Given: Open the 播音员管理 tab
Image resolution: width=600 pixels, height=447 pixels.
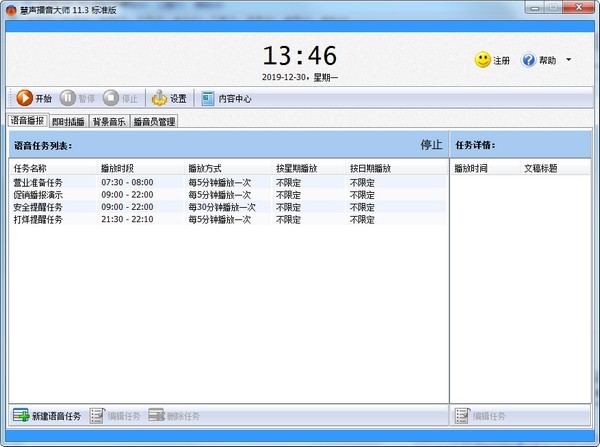Looking at the screenshot, I should pyautogui.click(x=154, y=122).
